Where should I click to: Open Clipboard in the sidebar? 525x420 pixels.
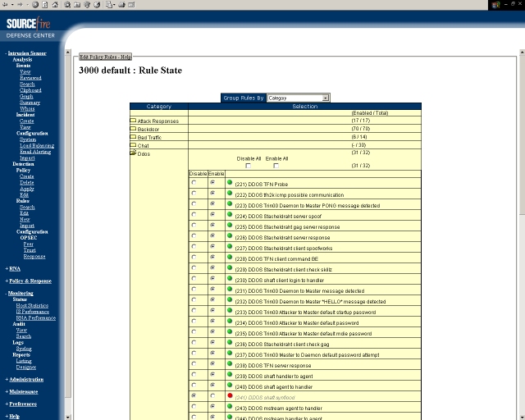(30, 90)
